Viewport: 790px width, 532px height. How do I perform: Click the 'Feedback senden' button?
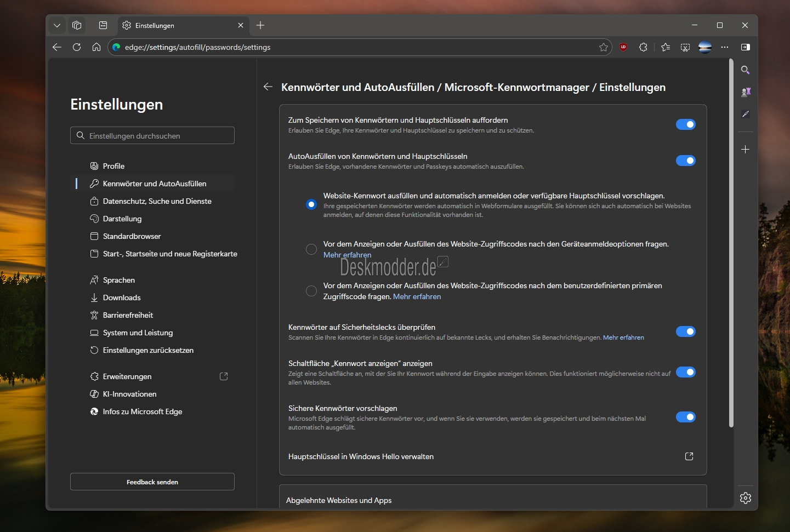(152, 482)
